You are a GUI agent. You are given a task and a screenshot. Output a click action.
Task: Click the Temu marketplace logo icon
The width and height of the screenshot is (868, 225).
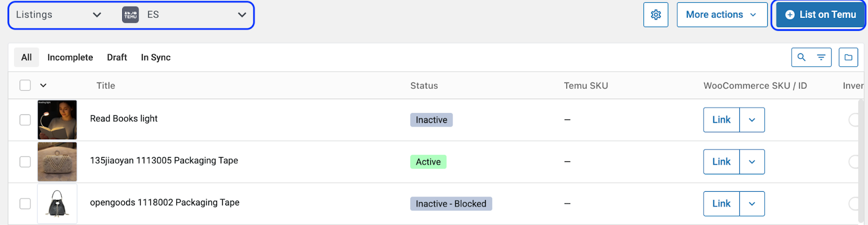tap(130, 15)
